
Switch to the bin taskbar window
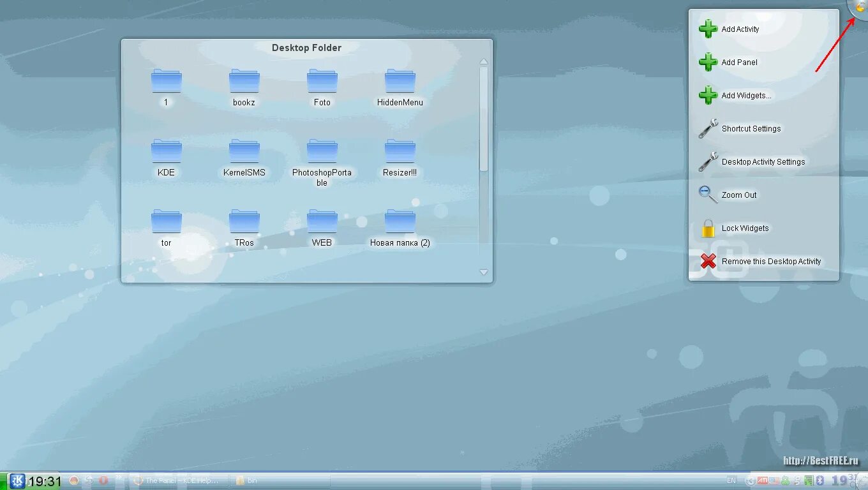pyautogui.click(x=281, y=480)
